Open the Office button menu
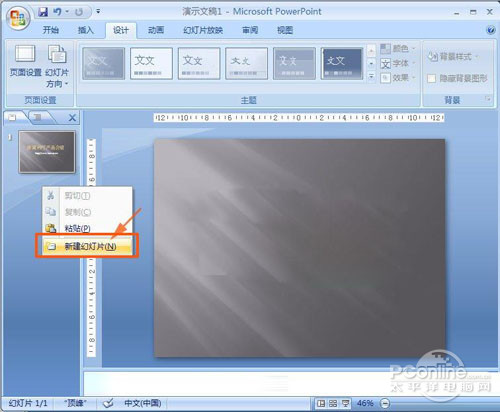 [x=18, y=18]
